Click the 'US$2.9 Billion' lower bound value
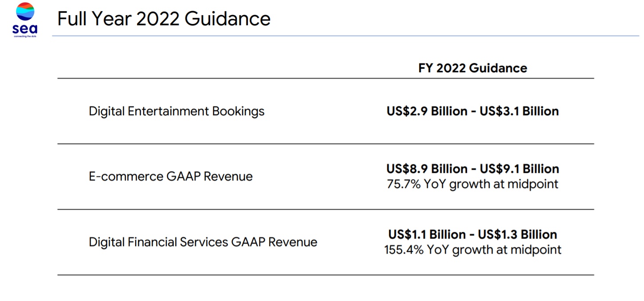This screenshot has width=644, height=301. 427,111
